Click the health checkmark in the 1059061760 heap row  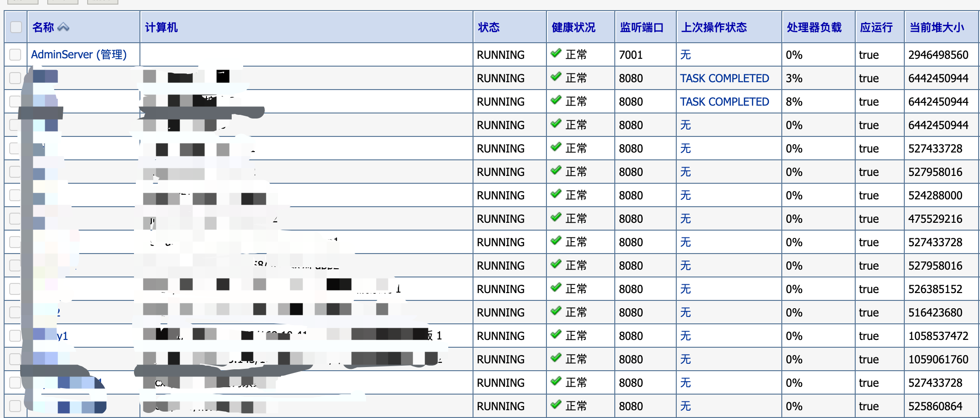pos(556,358)
